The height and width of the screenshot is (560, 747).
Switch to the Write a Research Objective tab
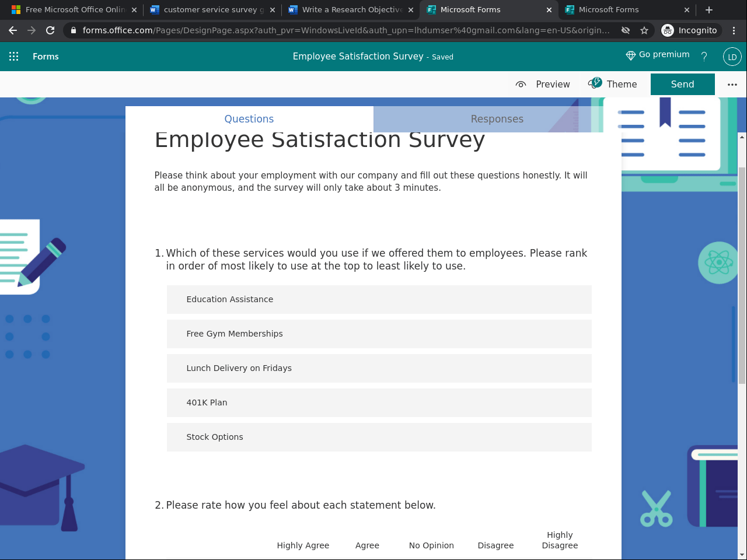click(351, 9)
